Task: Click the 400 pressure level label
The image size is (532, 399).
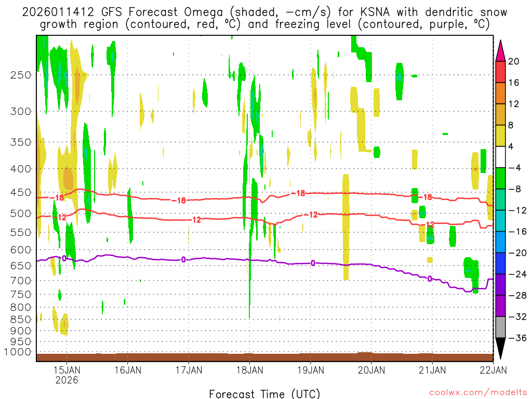Action: [x=21, y=169]
